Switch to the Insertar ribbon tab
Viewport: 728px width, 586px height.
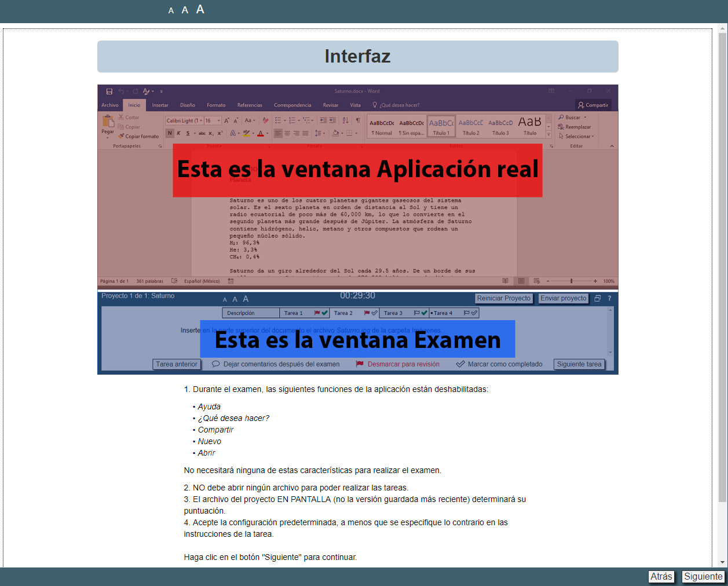160,105
